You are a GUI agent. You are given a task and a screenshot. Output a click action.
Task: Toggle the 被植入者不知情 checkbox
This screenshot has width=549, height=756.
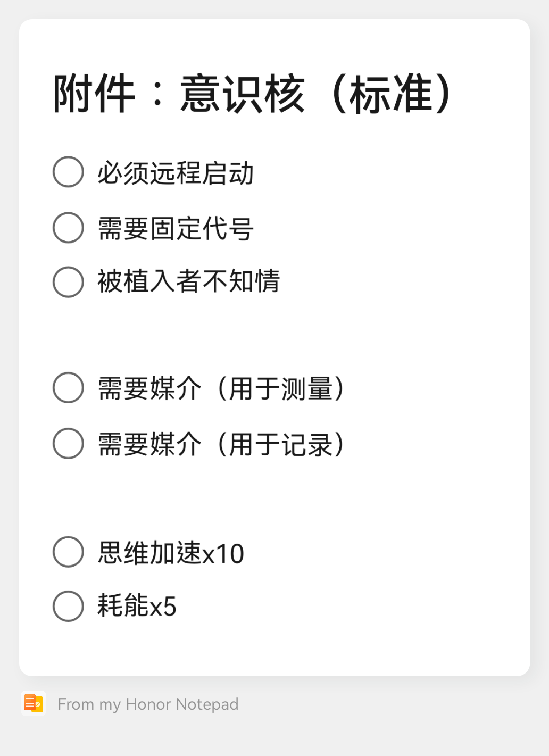pyautogui.click(x=68, y=282)
